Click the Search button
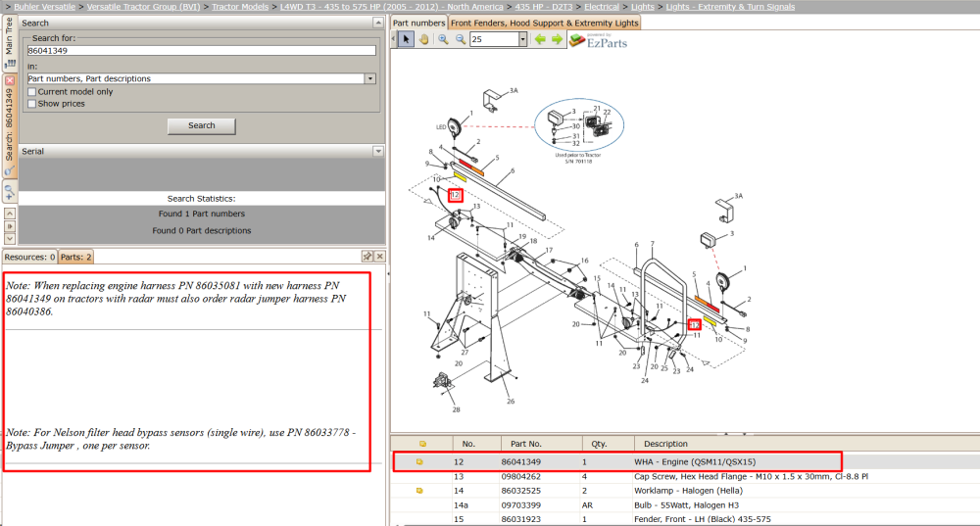This screenshot has height=526, width=980. pyautogui.click(x=201, y=125)
